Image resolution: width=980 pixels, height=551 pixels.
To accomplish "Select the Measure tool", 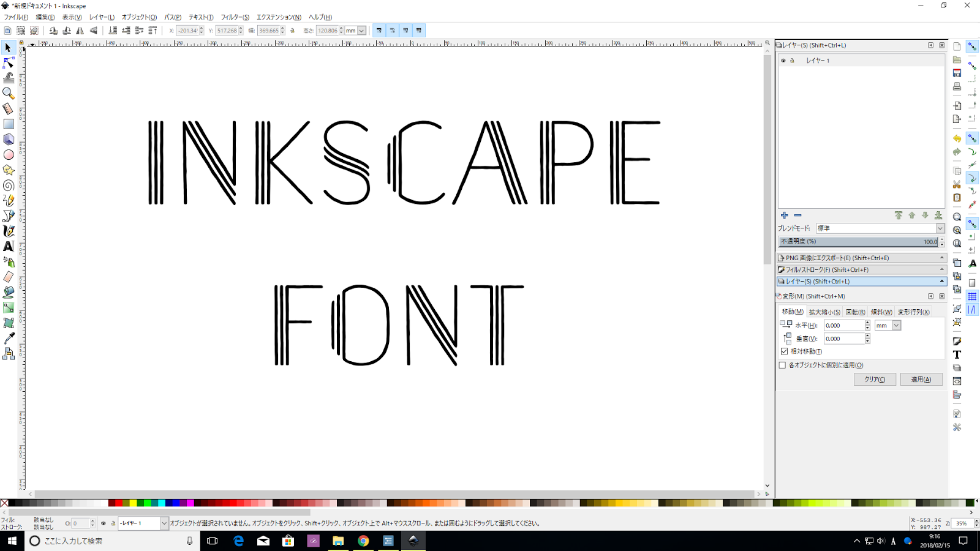I will pos(9,109).
